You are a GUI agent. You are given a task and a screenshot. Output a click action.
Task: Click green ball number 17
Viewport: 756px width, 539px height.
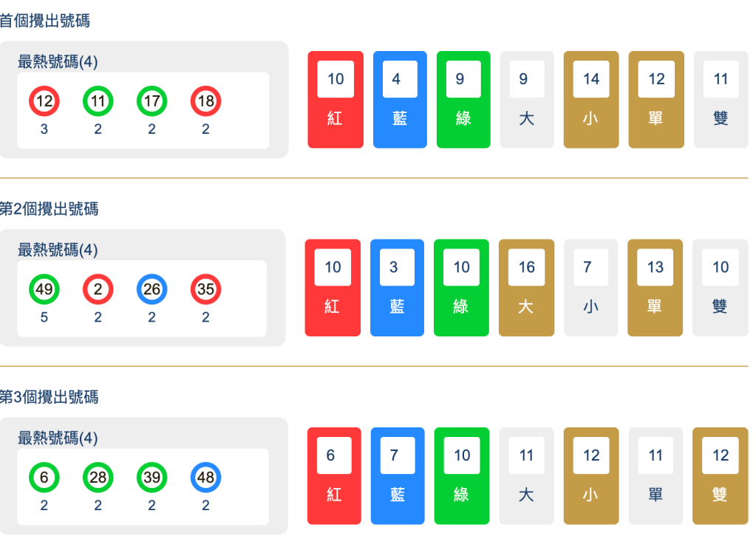click(x=151, y=101)
